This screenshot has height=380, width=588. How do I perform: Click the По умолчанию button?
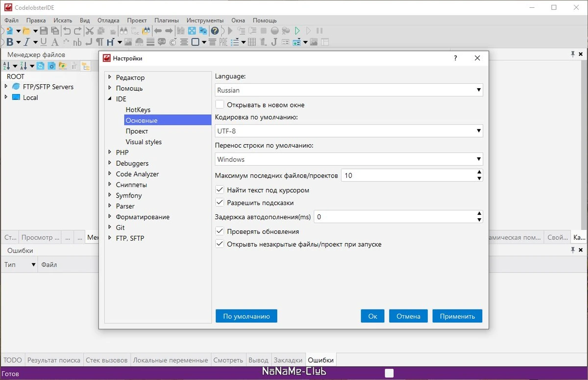click(x=246, y=316)
